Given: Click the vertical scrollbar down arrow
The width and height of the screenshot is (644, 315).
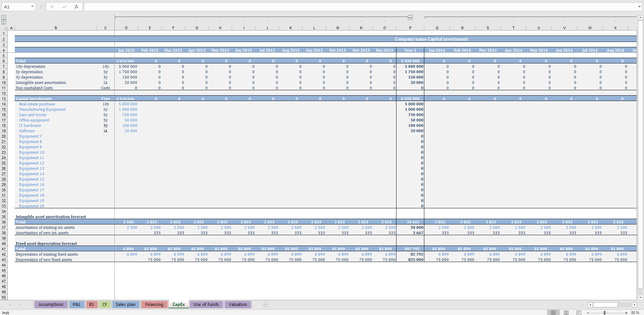Looking at the screenshot, I should click(x=640, y=297).
